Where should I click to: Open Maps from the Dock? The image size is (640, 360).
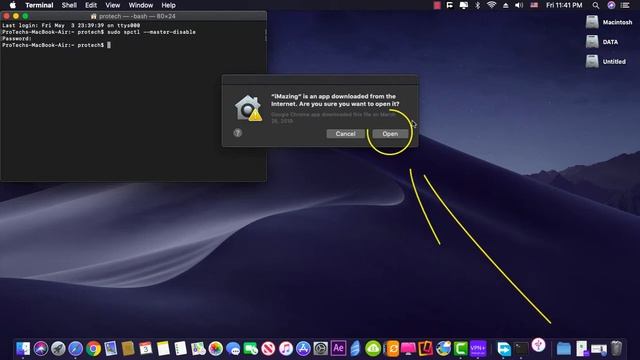pos(198,349)
